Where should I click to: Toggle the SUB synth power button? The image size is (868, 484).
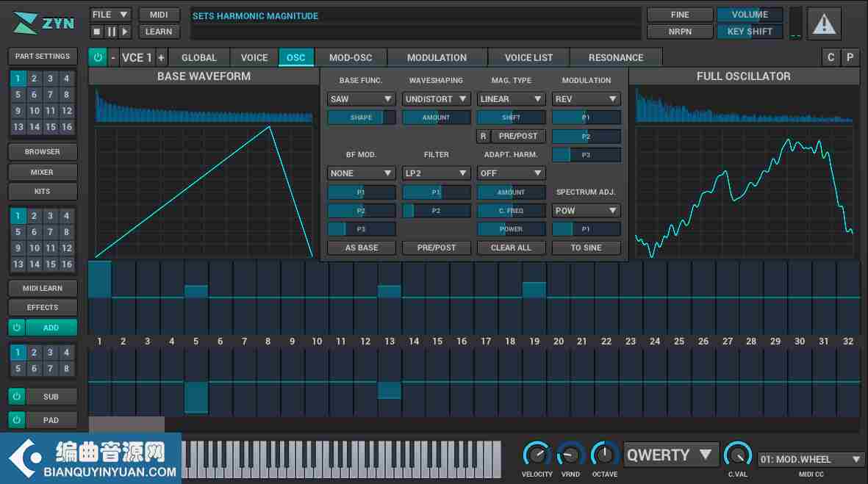click(x=17, y=396)
